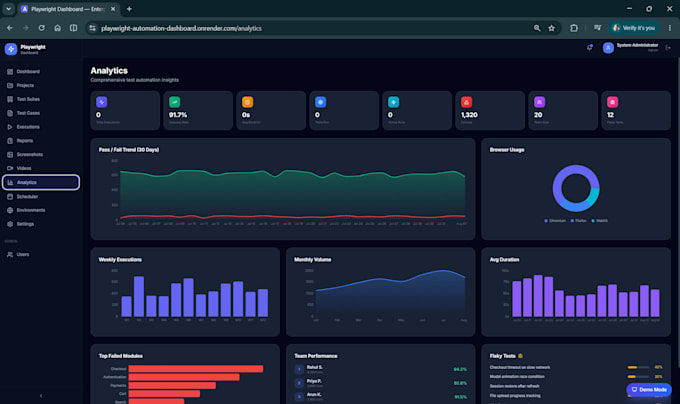Open a new browser tab with plus

pos(129,9)
